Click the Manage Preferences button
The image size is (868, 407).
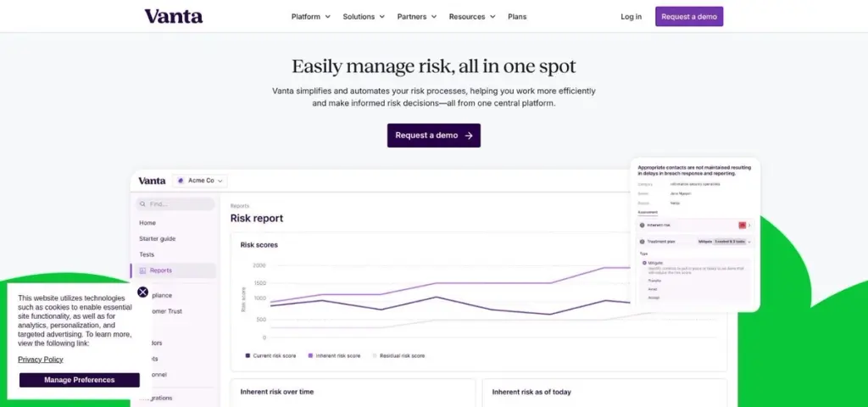79,380
